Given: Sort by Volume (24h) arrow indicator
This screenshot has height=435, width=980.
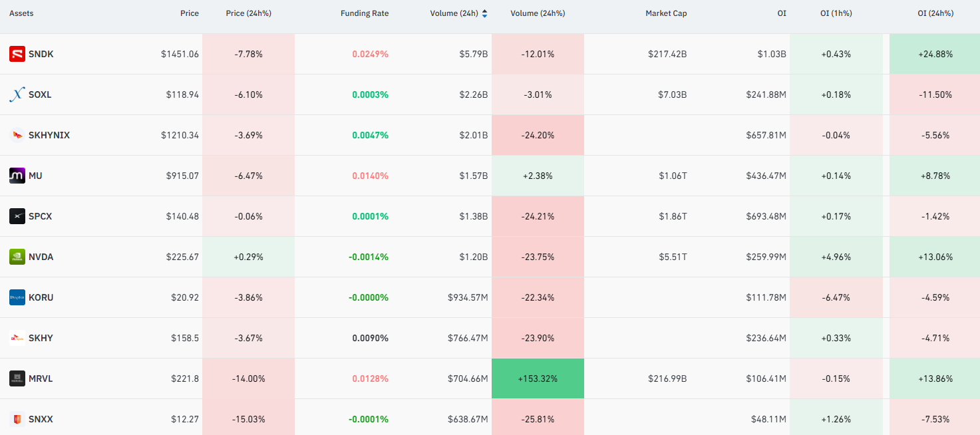Looking at the screenshot, I should point(484,13).
